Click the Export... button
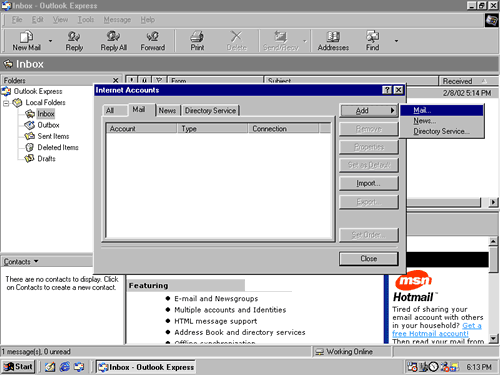500x375 pixels. 368,202
